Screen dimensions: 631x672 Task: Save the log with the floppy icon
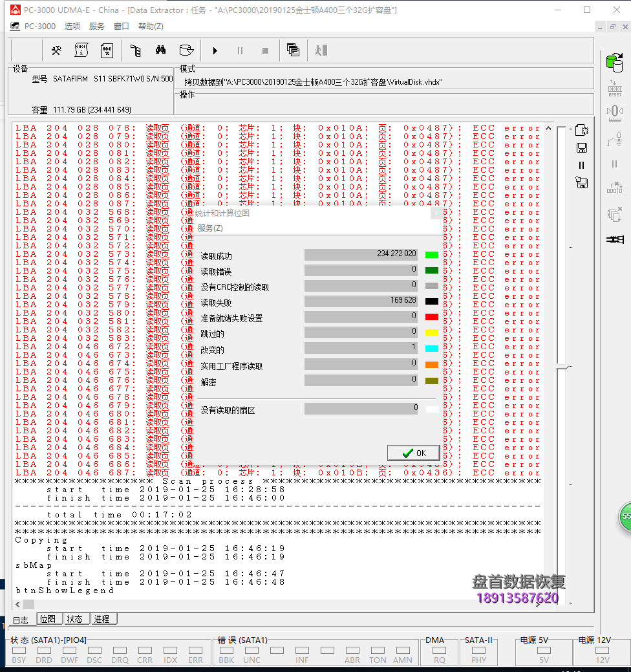pos(582,148)
